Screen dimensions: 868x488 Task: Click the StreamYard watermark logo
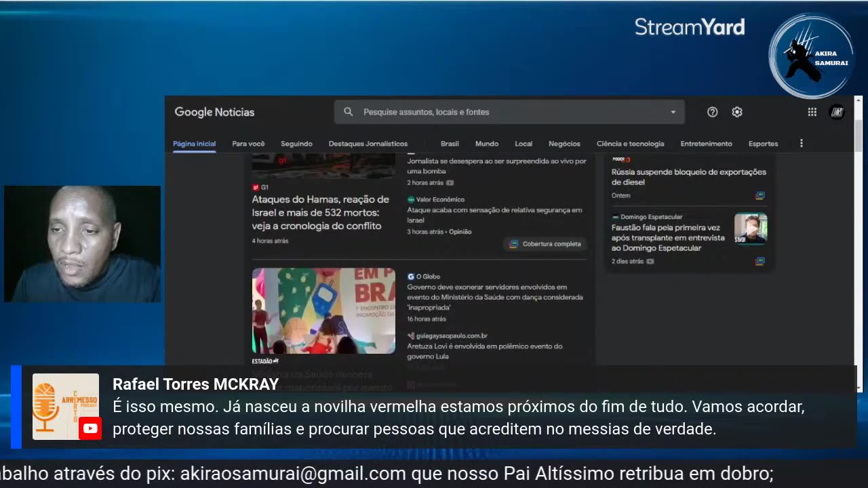point(690,27)
